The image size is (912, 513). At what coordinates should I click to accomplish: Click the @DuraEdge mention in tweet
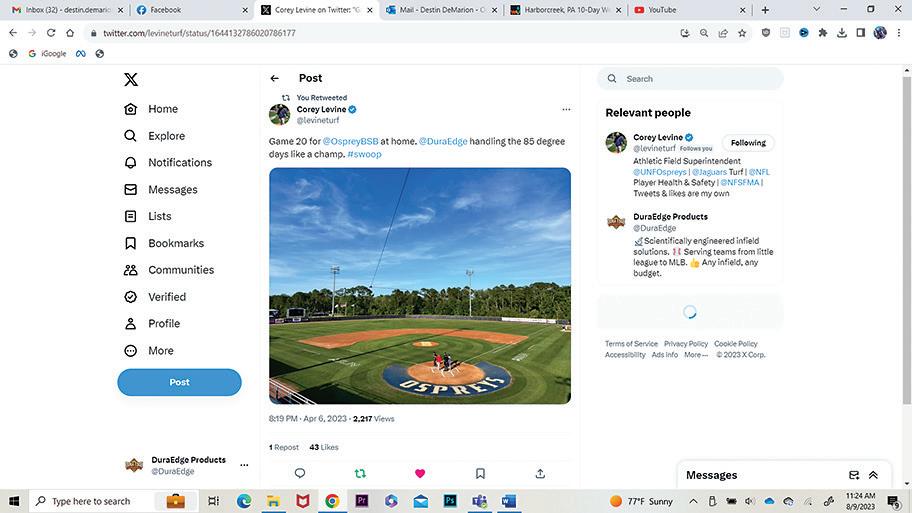tap(443, 141)
